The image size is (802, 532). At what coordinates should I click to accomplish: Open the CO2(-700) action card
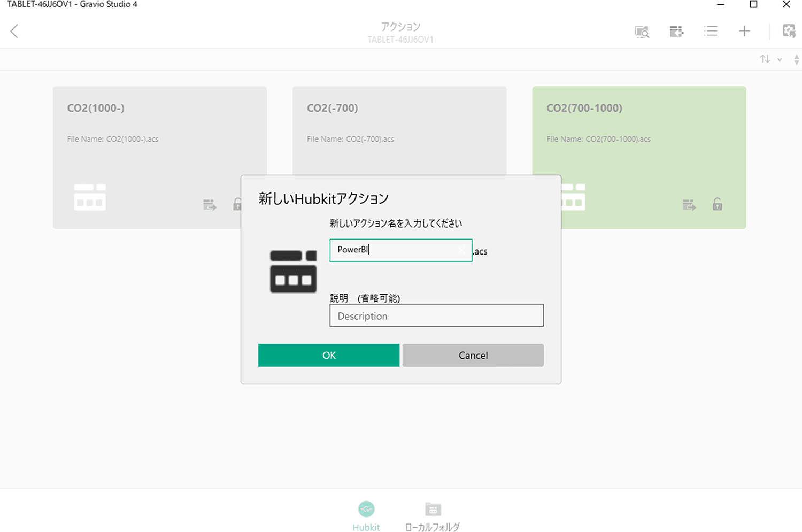coord(399,131)
